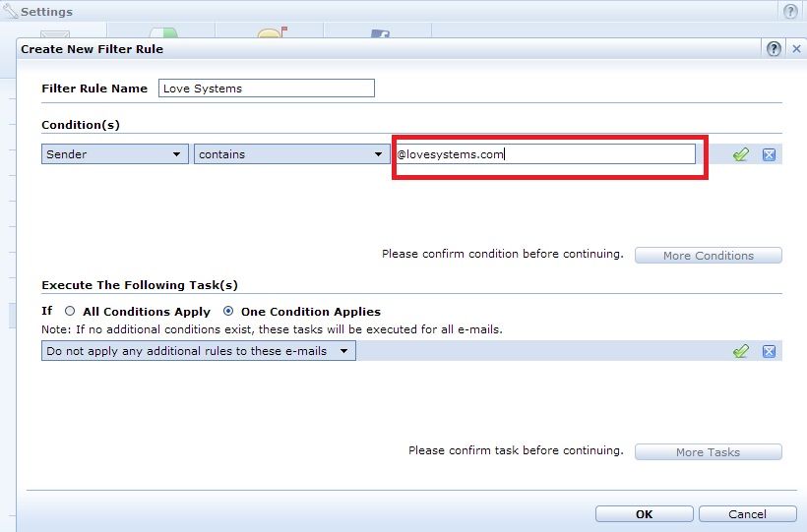
Task: Open help for Create New Filter Rule
Action: pyautogui.click(x=774, y=49)
